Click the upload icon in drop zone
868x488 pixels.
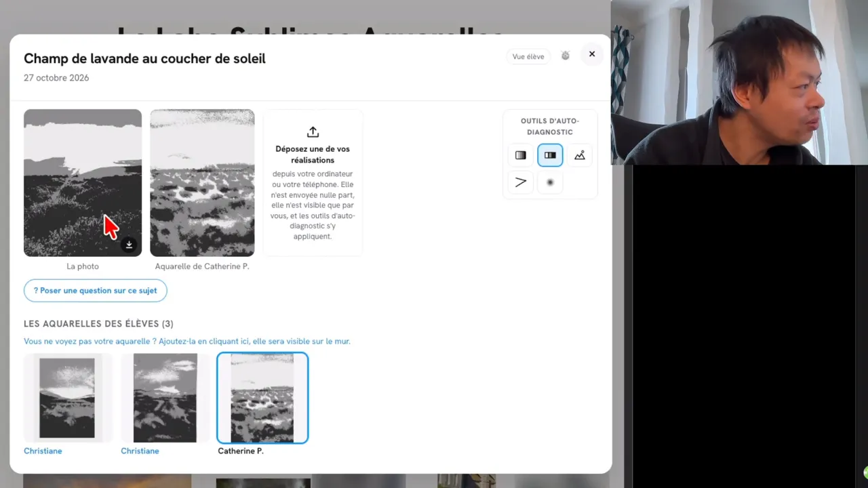tap(313, 132)
